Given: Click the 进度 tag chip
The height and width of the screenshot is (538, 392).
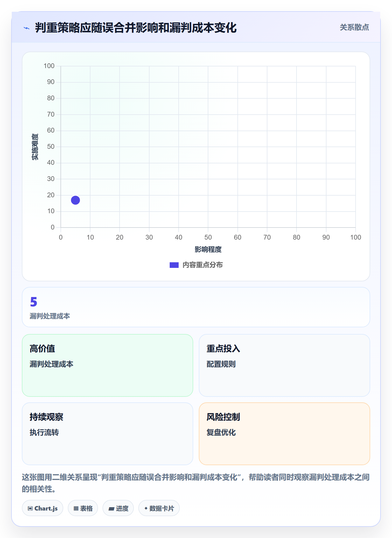Looking at the screenshot, I should tap(118, 508).
